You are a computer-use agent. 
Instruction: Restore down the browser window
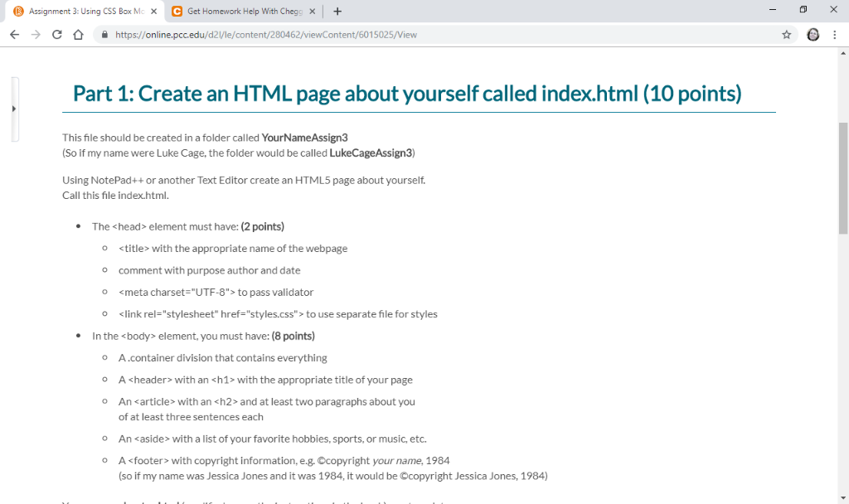point(803,9)
